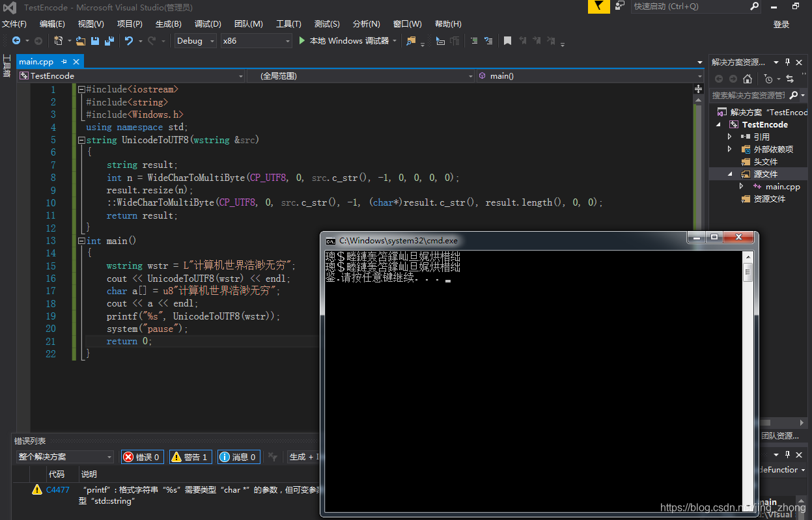This screenshot has width=812, height=520.
Task: Click the pin icon on main.cpp tab
Action: click(x=64, y=61)
